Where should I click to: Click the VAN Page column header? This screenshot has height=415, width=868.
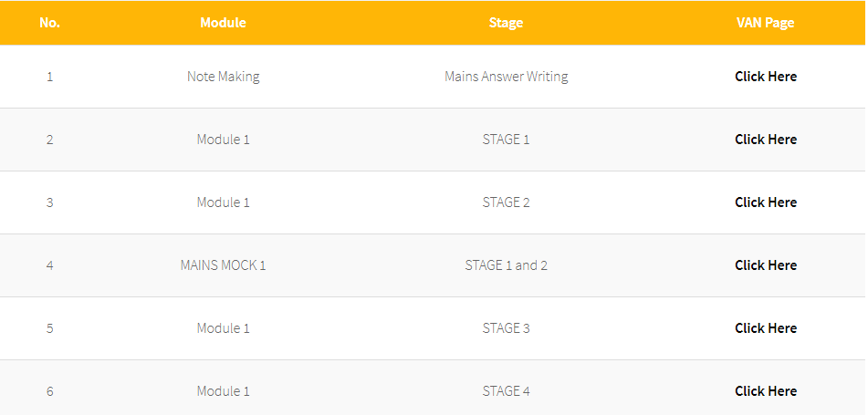tap(766, 23)
